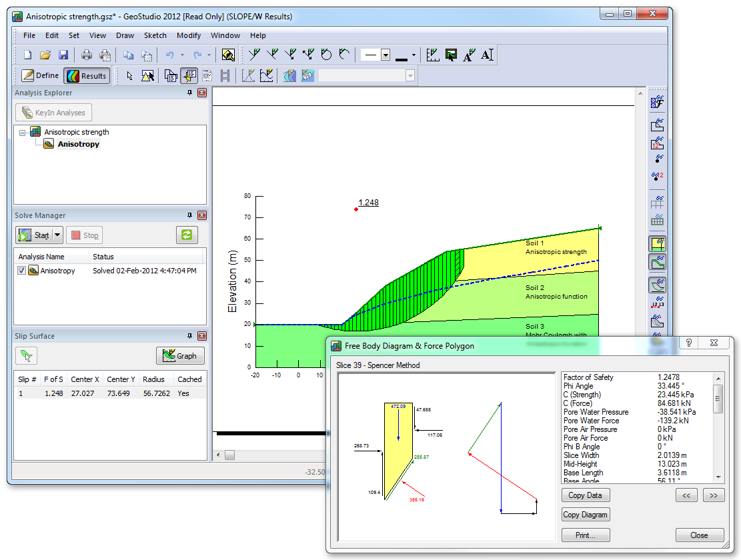The image size is (741, 560).
Task: Click the paint bucket zoom icon
Action: click(228, 55)
